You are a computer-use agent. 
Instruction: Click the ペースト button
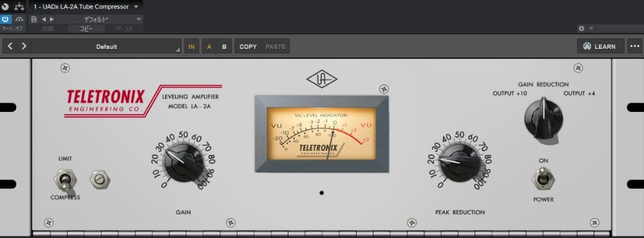124,29
